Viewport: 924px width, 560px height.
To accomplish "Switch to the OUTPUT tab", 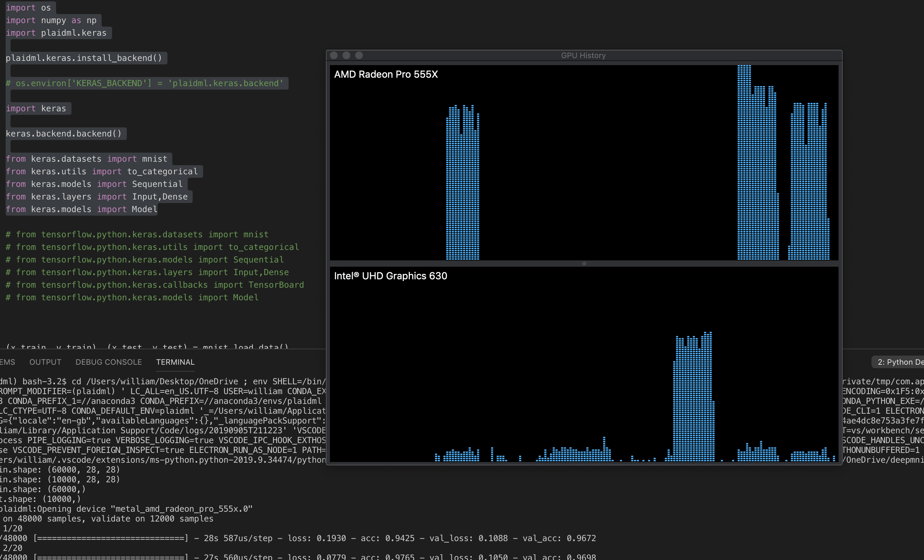I will [x=45, y=362].
